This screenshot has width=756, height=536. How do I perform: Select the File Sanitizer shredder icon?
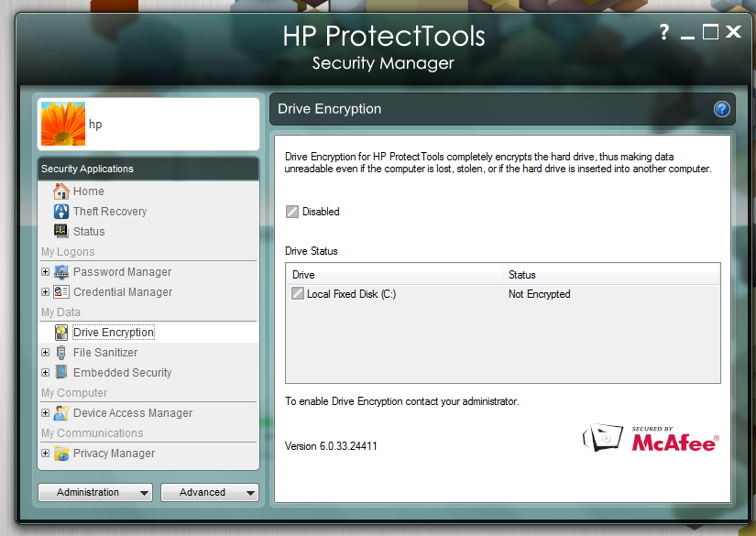pyautogui.click(x=61, y=353)
